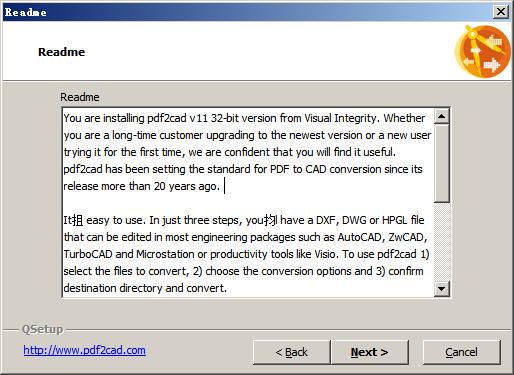Close the Readme installer window
The image size is (514, 375).
501,12
